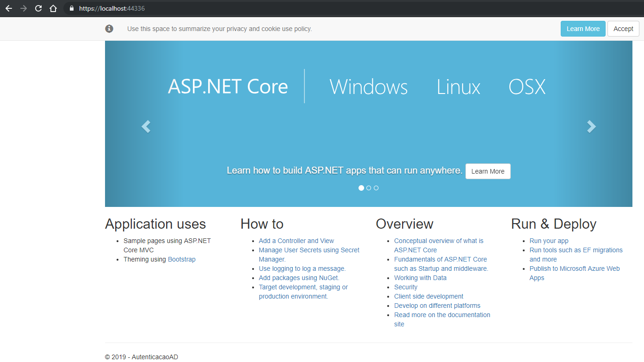Viewport: 644px width, 362px height.
Task: Open Publish to Microsoft Azure Web Apps link
Action: [574, 268]
